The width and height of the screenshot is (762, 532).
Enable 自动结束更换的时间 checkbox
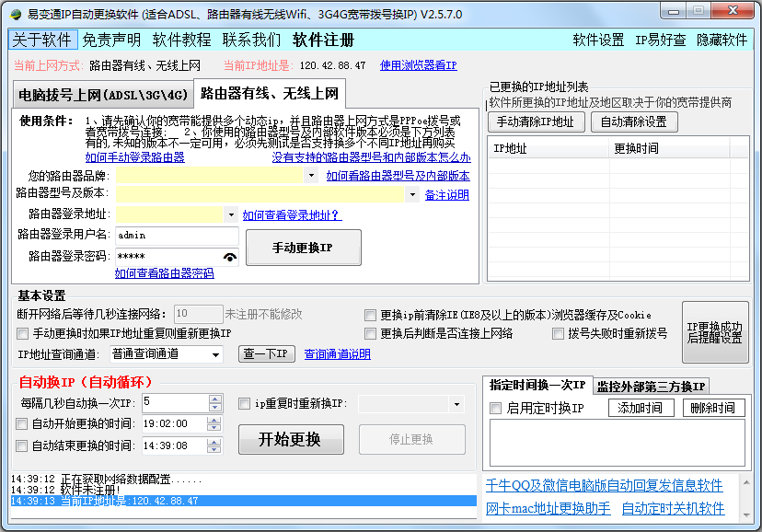[21, 446]
